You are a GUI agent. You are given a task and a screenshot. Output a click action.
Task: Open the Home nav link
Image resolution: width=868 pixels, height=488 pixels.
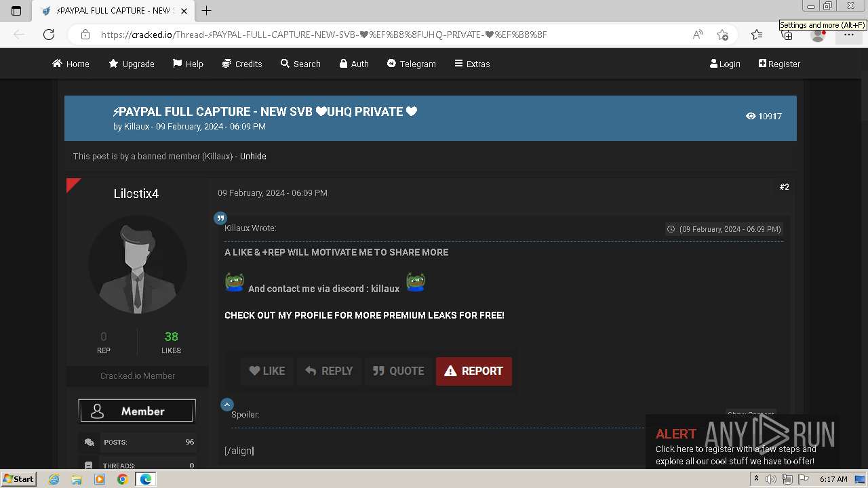point(71,64)
